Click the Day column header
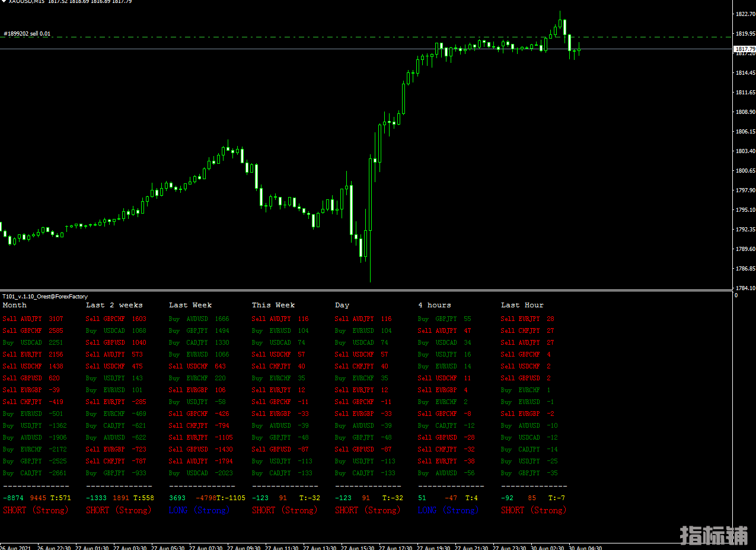The height and width of the screenshot is (550, 756). point(342,305)
